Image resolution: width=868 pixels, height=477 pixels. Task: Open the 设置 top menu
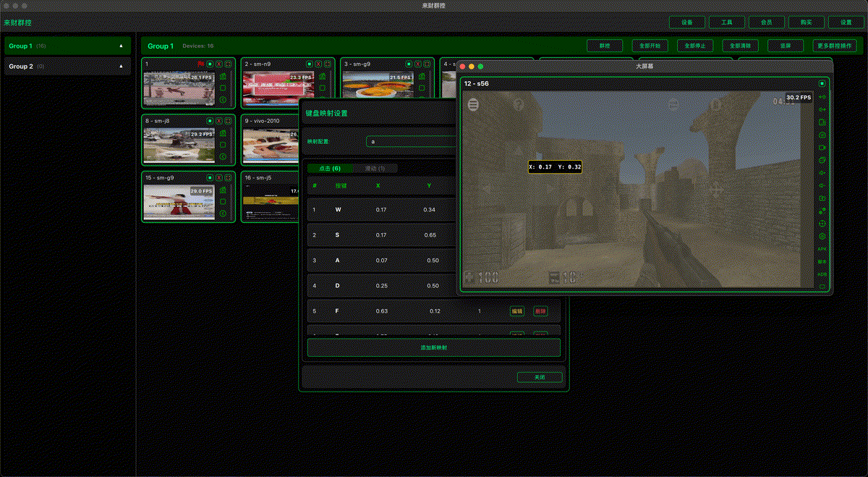(846, 22)
